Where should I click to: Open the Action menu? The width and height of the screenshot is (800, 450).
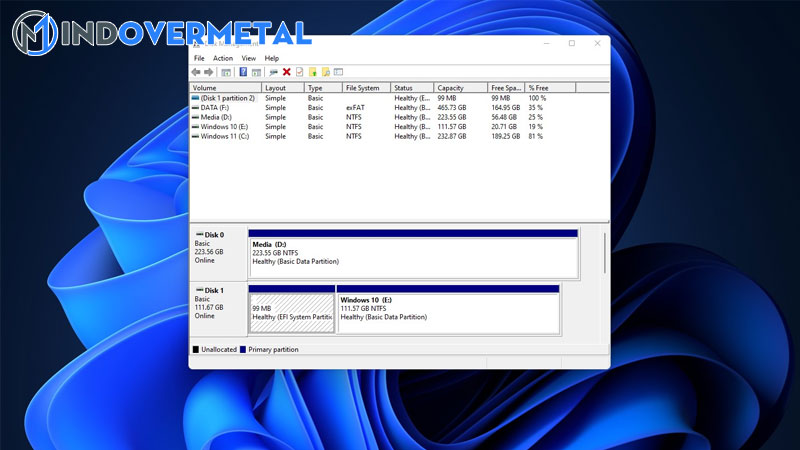pyautogui.click(x=222, y=58)
